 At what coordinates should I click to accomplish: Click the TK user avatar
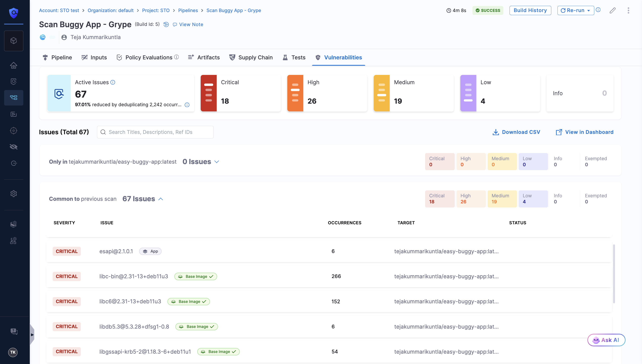tap(13, 352)
